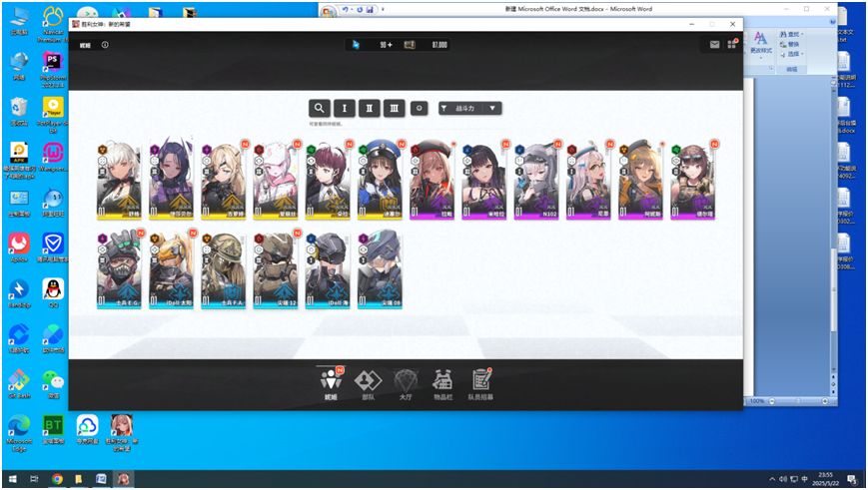868x490 pixels.
Task: Click the Undo icon in Word's quick access toolbar
Action: pos(346,9)
